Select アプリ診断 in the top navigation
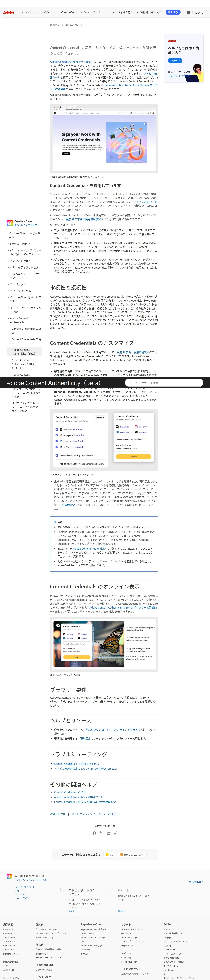 point(142,12)
